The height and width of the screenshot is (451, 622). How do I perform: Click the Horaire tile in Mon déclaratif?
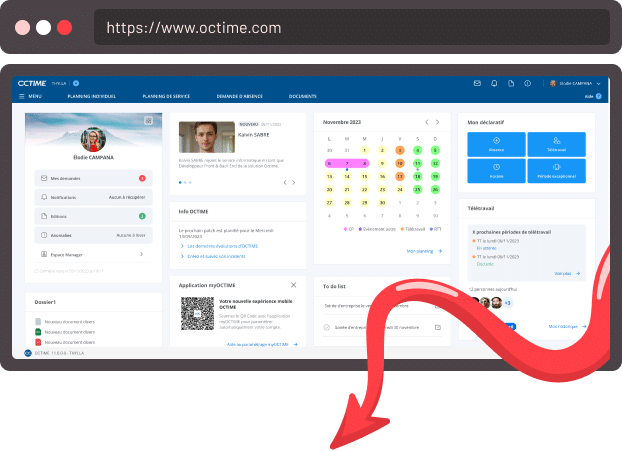496,171
